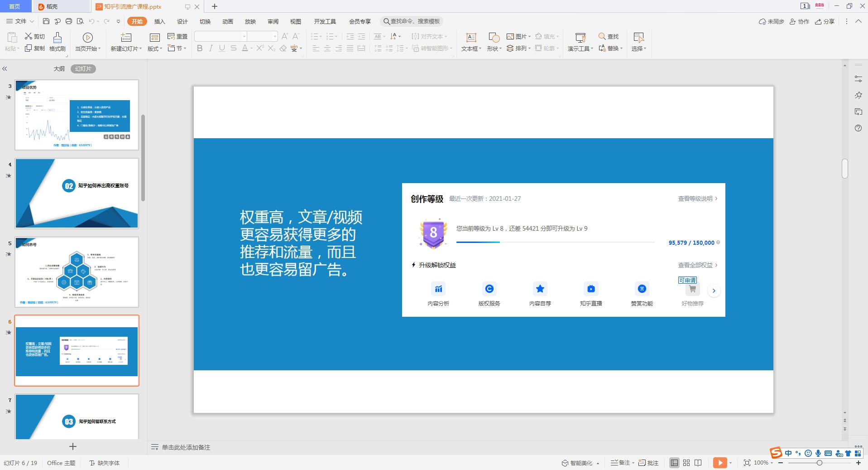Open the 设计 ribbon tab
Image resolution: width=868 pixels, height=470 pixels.
182,21
